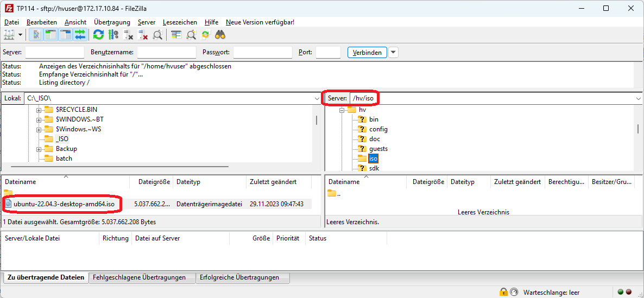This screenshot has height=298, width=644.
Task: Refresh file and folder lists
Action: [x=98, y=35]
